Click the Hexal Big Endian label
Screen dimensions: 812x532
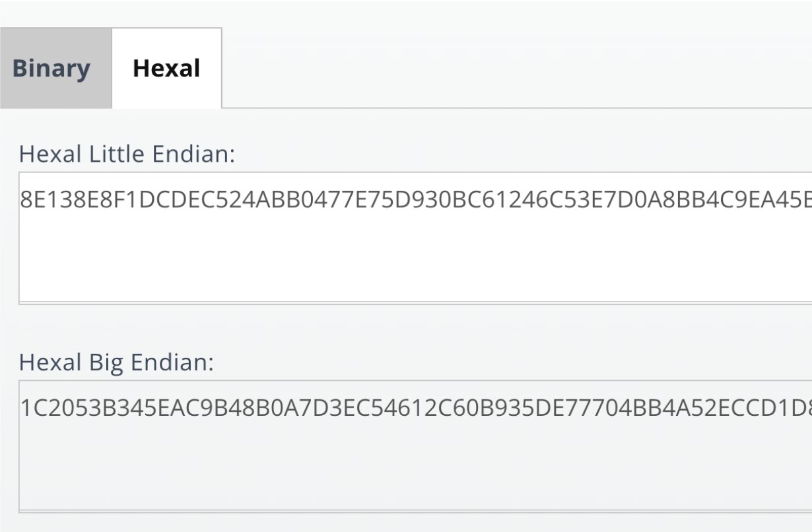point(116,362)
